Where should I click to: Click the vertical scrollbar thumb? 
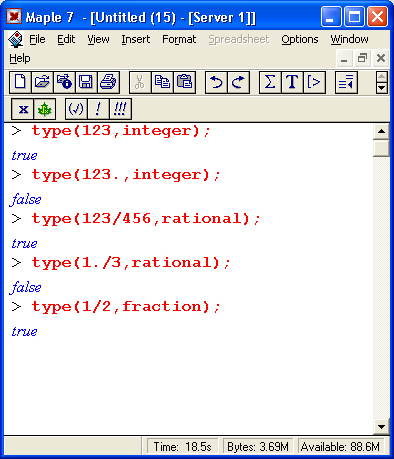coord(381,148)
